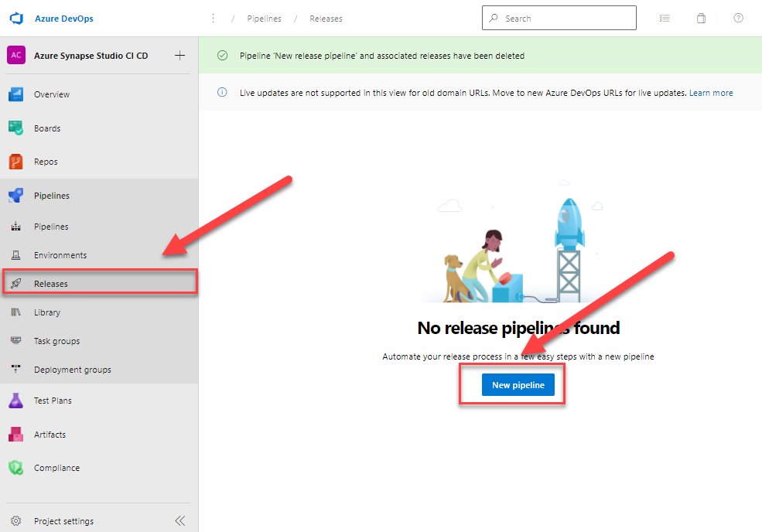Collapse the sidebar with double chevron
The height and width of the screenshot is (532, 762).
pyautogui.click(x=179, y=521)
